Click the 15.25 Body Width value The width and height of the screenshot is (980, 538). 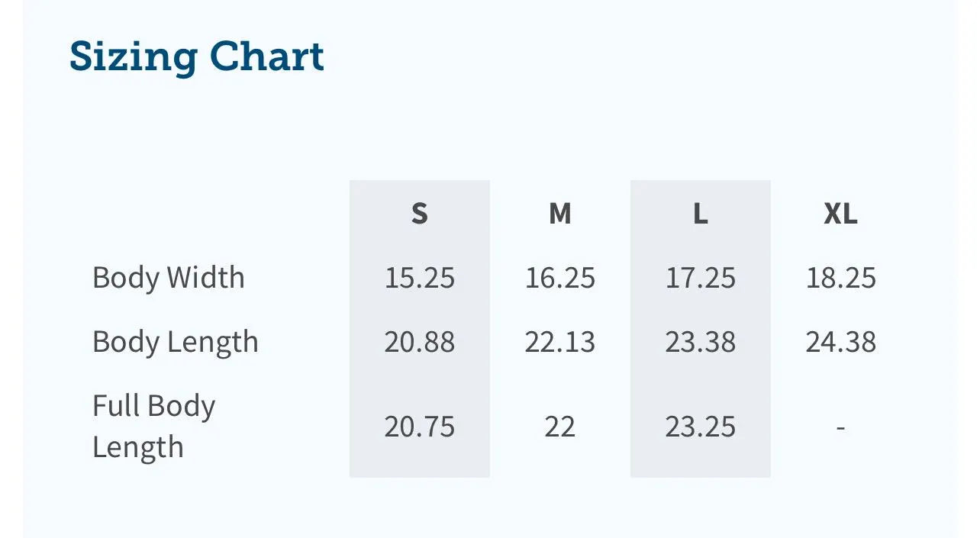pyautogui.click(x=419, y=277)
